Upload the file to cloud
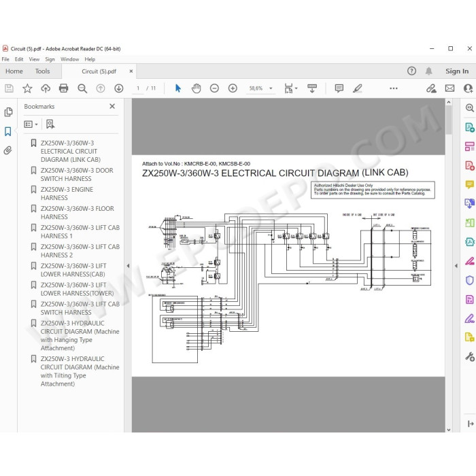 click(46, 88)
